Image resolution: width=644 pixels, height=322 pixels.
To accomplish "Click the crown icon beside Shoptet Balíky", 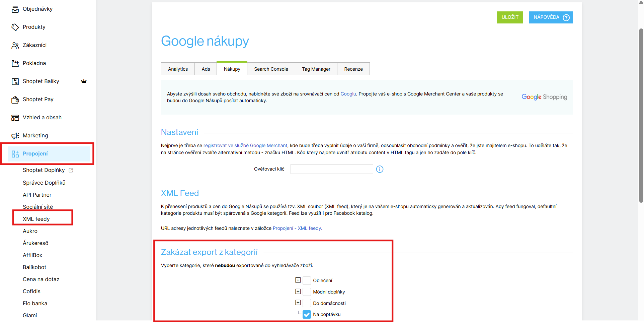I will tap(84, 81).
